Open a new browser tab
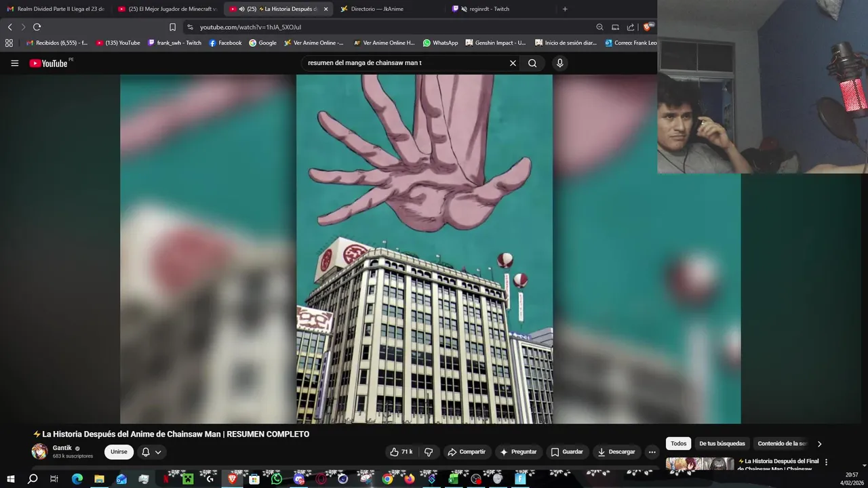868x488 pixels. 565,9
